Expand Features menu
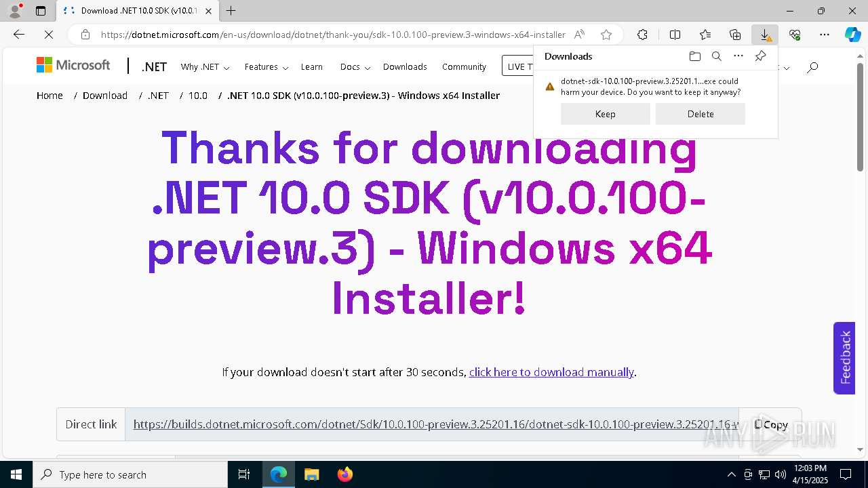This screenshot has height=488, width=868. (267, 66)
